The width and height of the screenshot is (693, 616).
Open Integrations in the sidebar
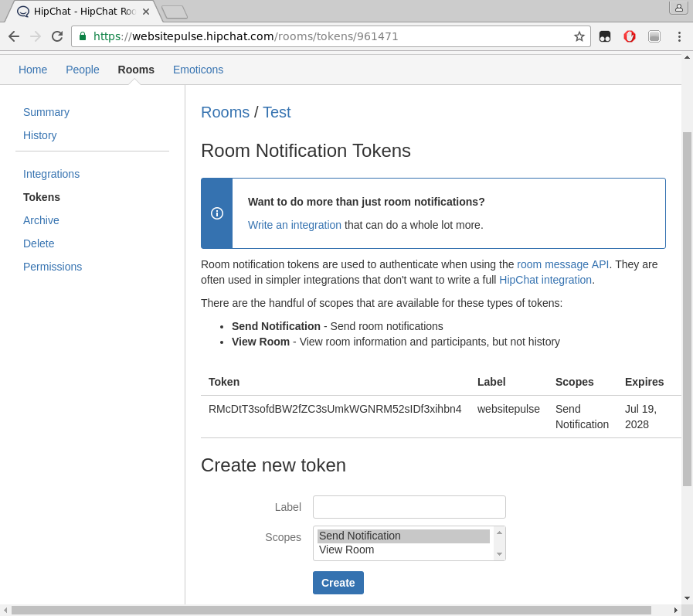(x=51, y=174)
